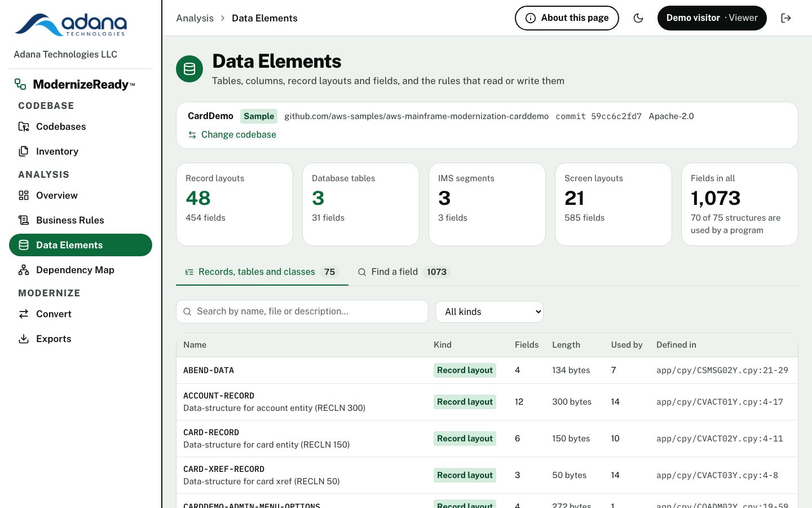Viewport: 812px width, 508px height.
Task: Click the Screen layouts stat card
Action: click(x=614, y=204)
